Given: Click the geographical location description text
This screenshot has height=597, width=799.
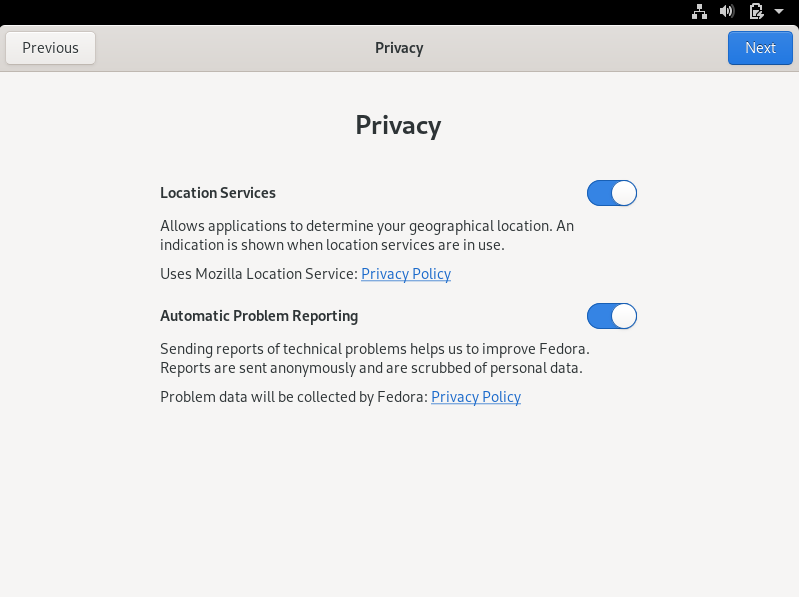Looking at the screenshot, I should 367,235.
